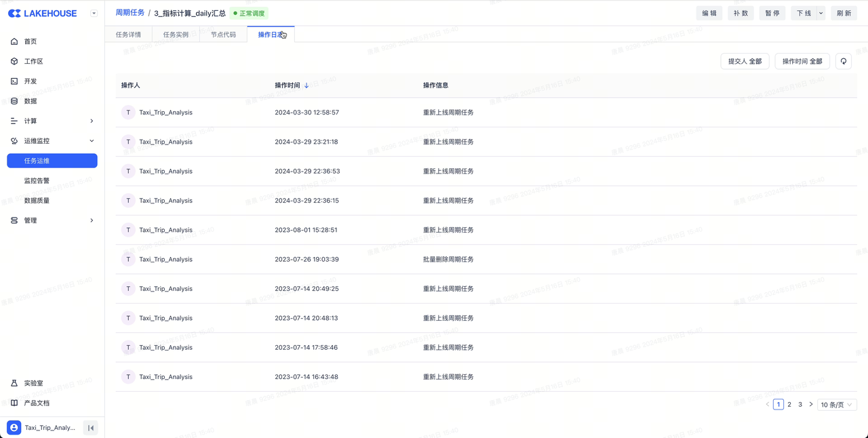The image size is (868, 438).
Task: Click the periodic tasks breadcrumb link
Action: pos(130,13)
